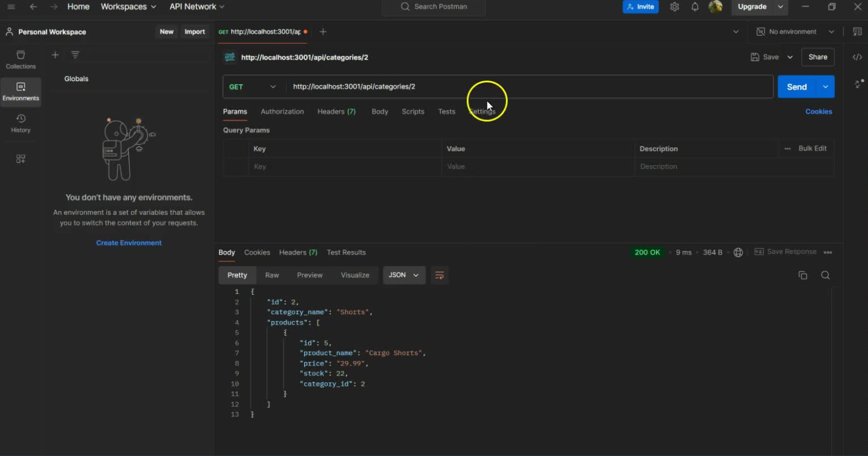Copy response with the copy icon
The image size is (868, 456).
803,275
